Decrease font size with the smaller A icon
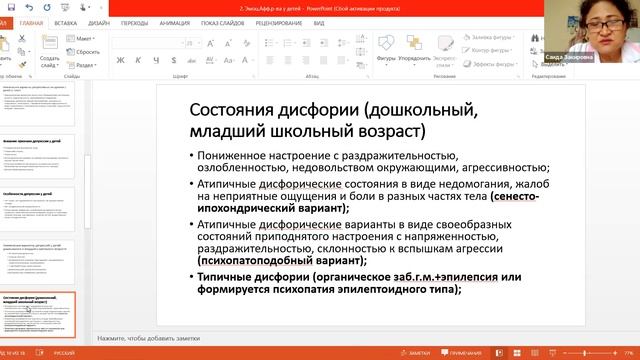The height and width of the screenshot is (360, 640). click(x=228, y=43)
